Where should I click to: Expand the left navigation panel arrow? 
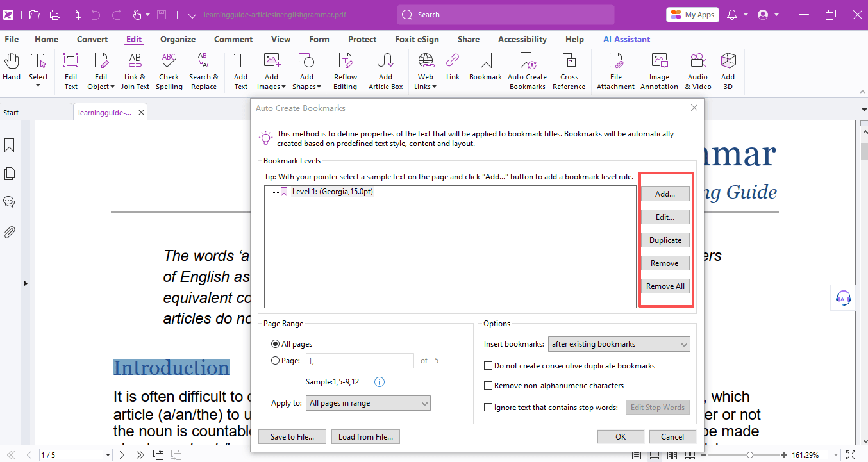[x=25, y=283]
